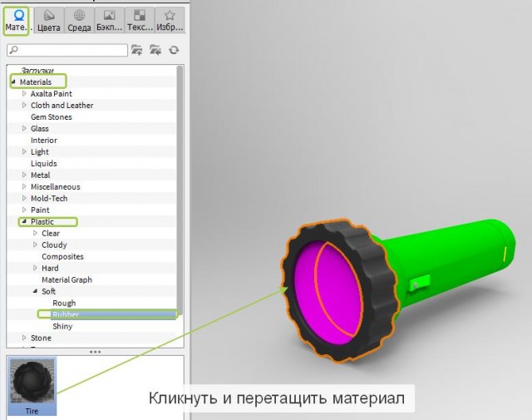Expand the Clear plastic subfolder

35,233
